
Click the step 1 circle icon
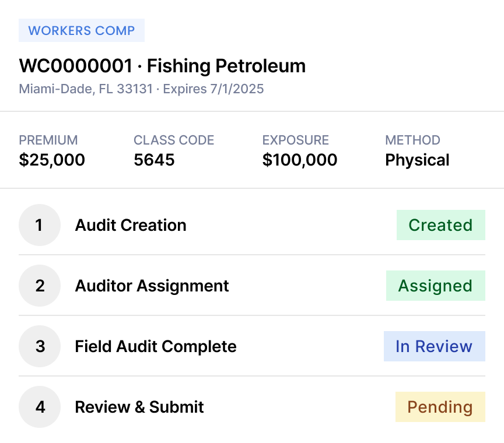[40, 225]
